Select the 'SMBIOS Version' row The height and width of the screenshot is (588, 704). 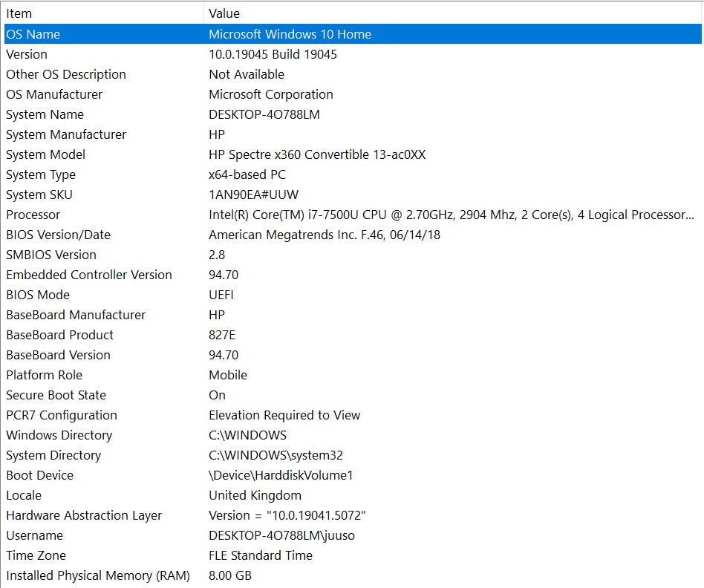(x=51, y=255)
